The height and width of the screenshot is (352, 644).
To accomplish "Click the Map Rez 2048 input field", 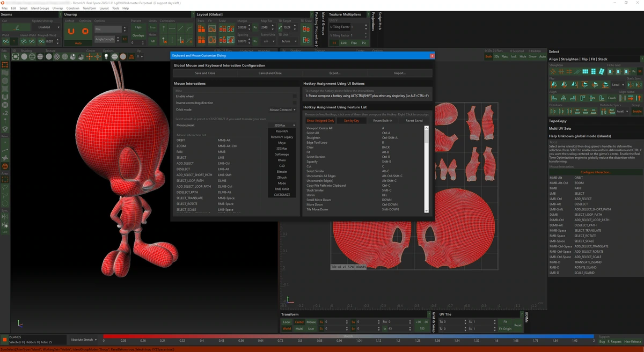I will [x=265, y=27].
